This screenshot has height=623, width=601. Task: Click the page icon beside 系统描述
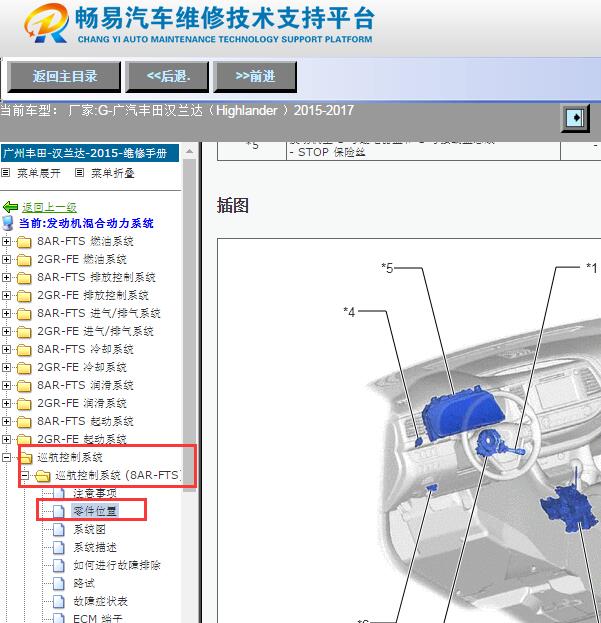coord(59,548)
